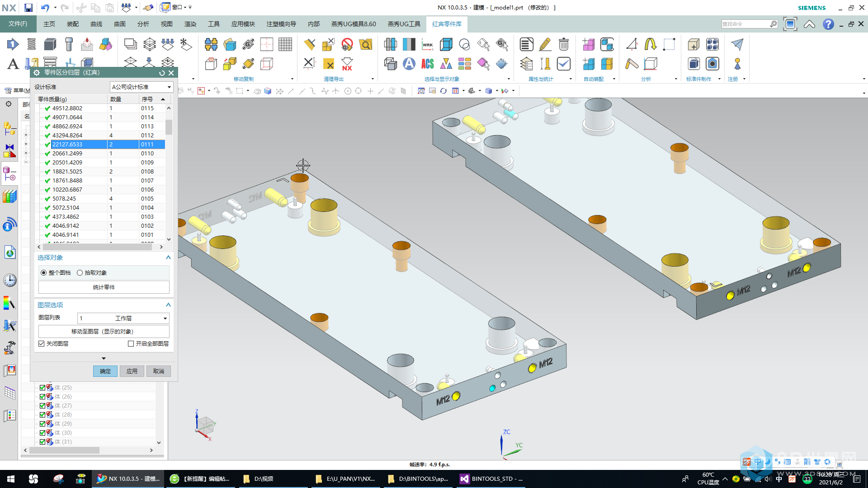Image resolution: width=868 pixels, height=488 pixels.
Task: Click the 确定 button
Action: point(105,371)
